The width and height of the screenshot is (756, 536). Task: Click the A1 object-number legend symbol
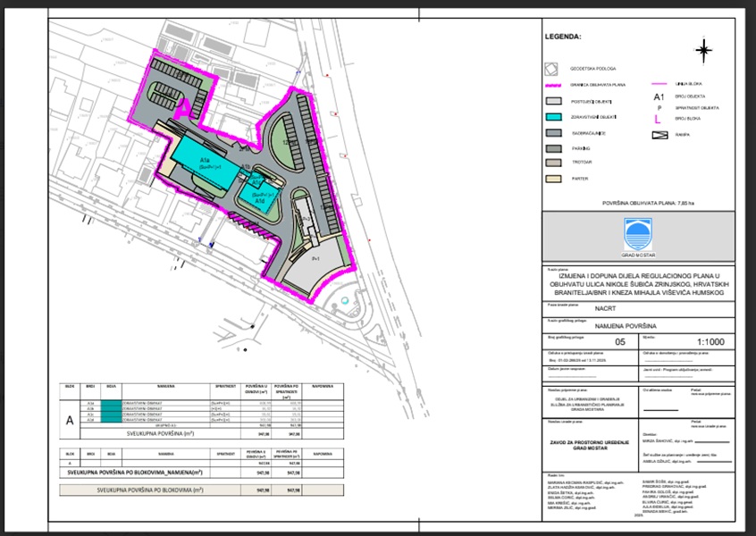pos(659,96)
